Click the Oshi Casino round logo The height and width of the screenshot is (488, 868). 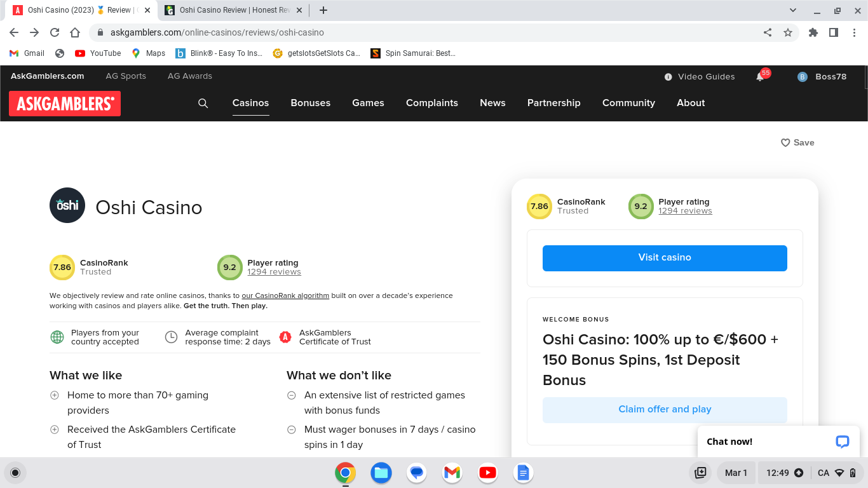click(67, 205)
